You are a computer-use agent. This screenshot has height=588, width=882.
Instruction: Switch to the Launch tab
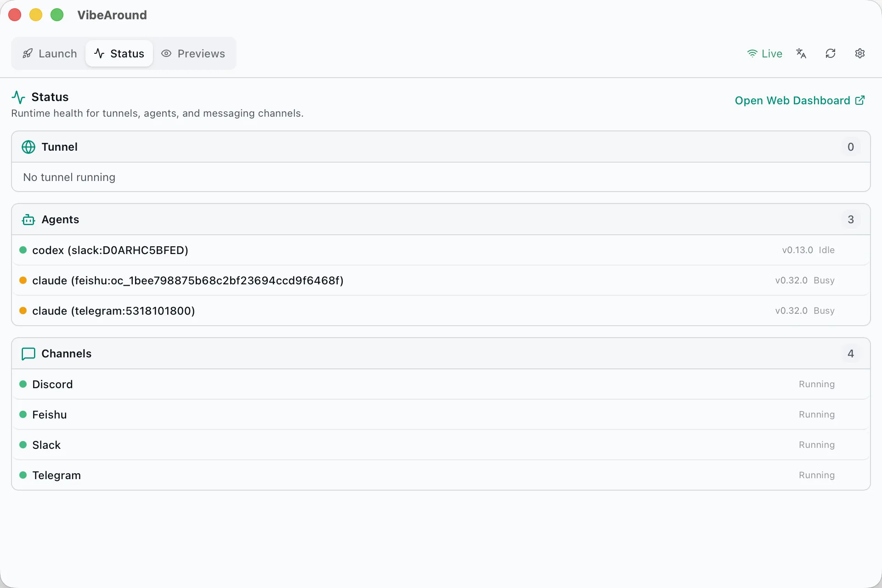(50, 54)
